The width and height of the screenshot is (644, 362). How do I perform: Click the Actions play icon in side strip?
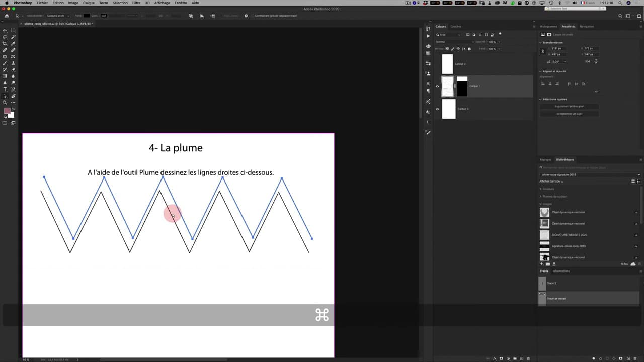coord(428,36)
